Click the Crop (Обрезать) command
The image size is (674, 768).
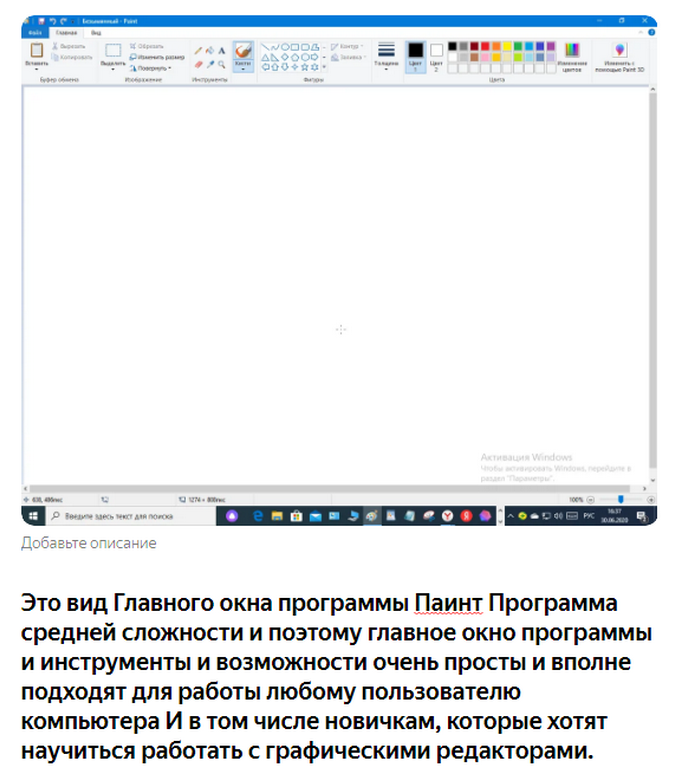pyautogui.click(x=146, y=46)
